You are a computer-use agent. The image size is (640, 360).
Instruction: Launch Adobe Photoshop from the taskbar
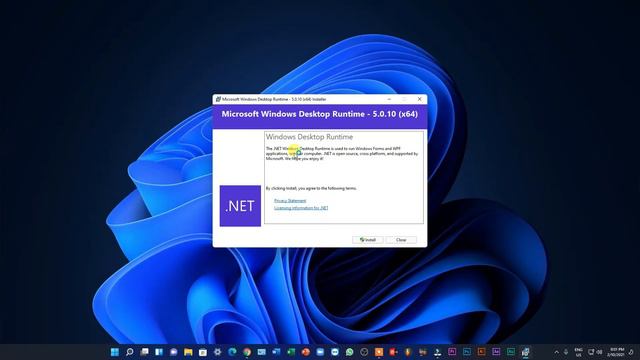point(467,352)
